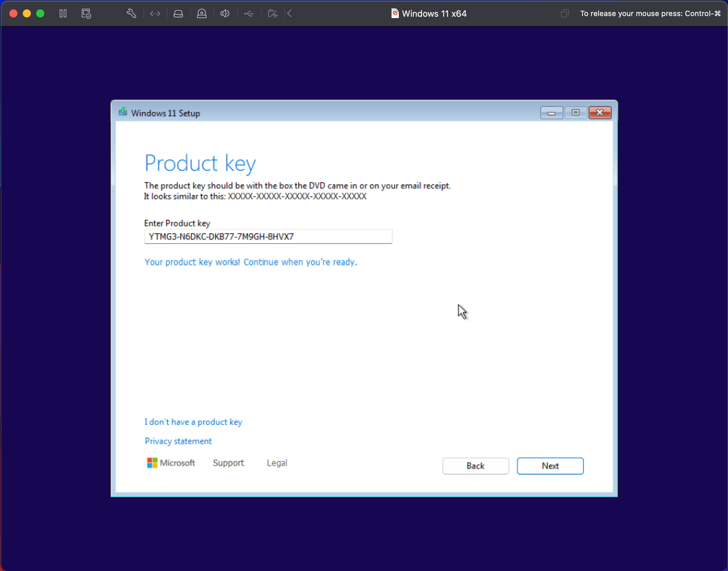The height and width of the screenshot is (571, 728).
Task: Open the Legal link
Action: (x=277, y=463)
